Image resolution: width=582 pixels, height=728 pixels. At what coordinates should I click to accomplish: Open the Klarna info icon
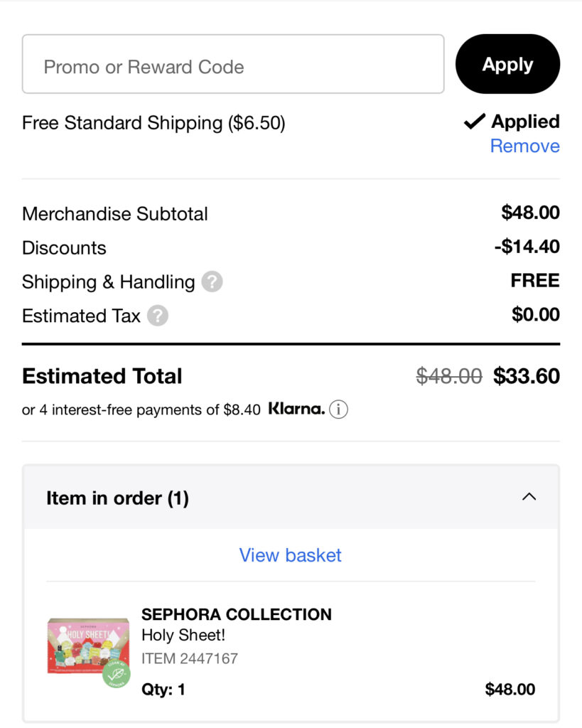pyautogui.click(x=339, y=409)
